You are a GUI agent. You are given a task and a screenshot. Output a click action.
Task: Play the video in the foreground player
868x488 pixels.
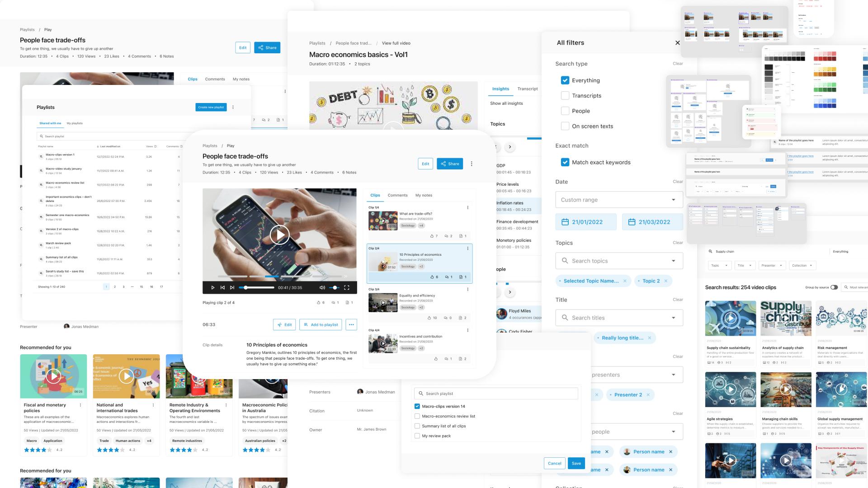[280, 235]
